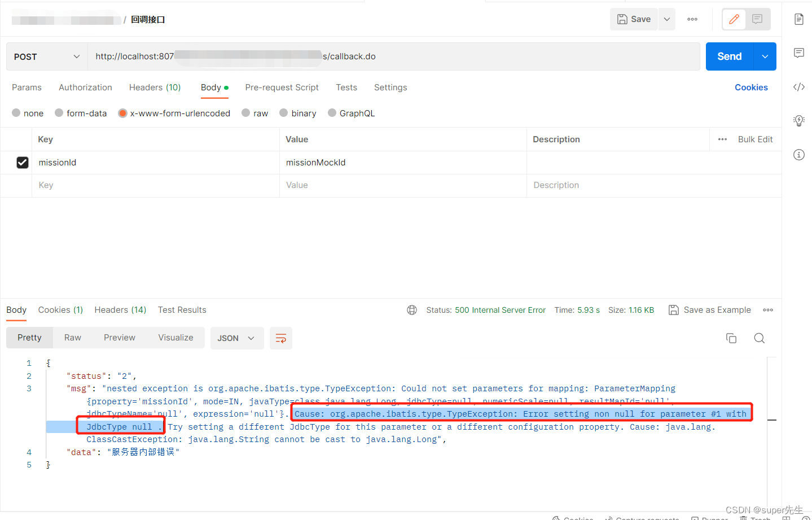Open the Tests tab

pos(346,88)
